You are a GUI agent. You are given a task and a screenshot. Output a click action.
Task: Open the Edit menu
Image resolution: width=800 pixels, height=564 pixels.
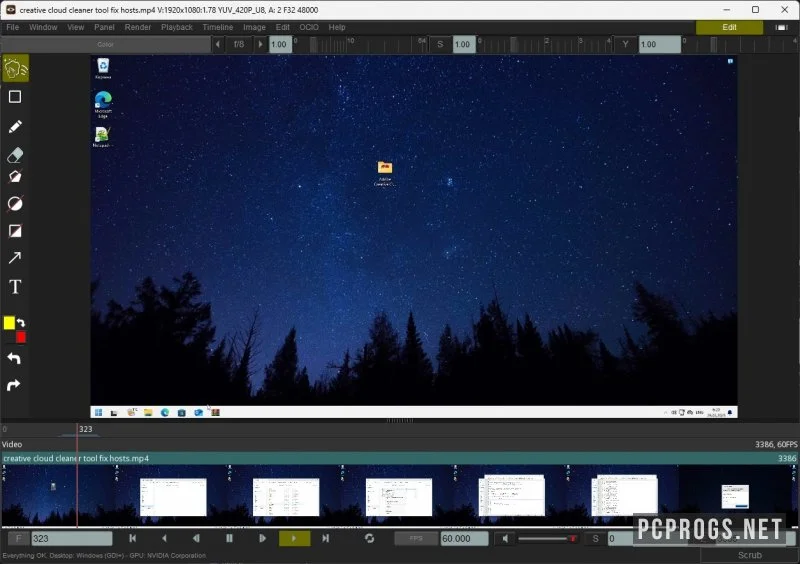[283, 27]
